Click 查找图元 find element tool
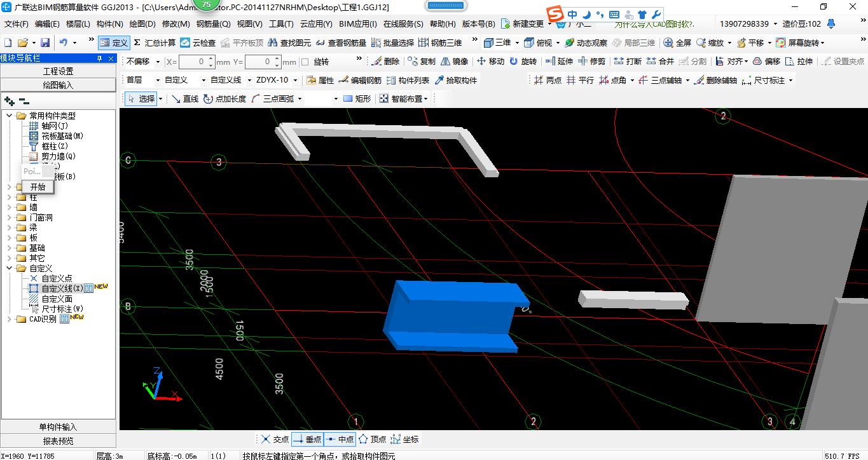Screen dimensions: 868x460 290,43
